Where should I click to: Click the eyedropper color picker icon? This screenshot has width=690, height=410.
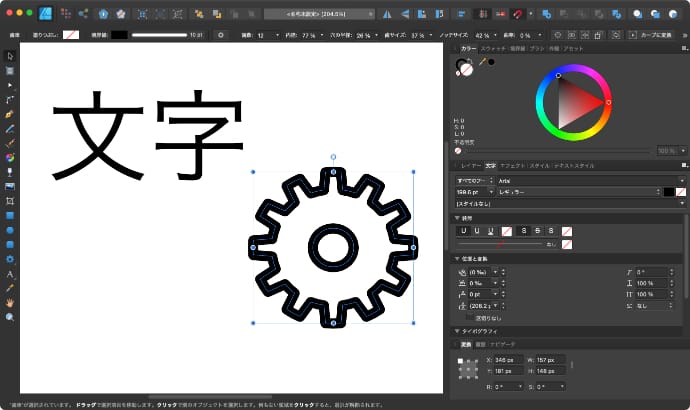(x=481, y=62)
